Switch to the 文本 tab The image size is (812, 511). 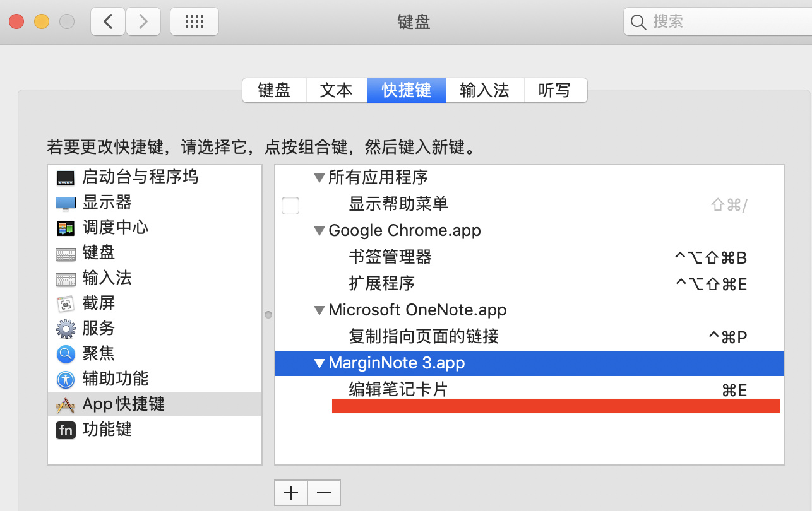click(337, 90)
